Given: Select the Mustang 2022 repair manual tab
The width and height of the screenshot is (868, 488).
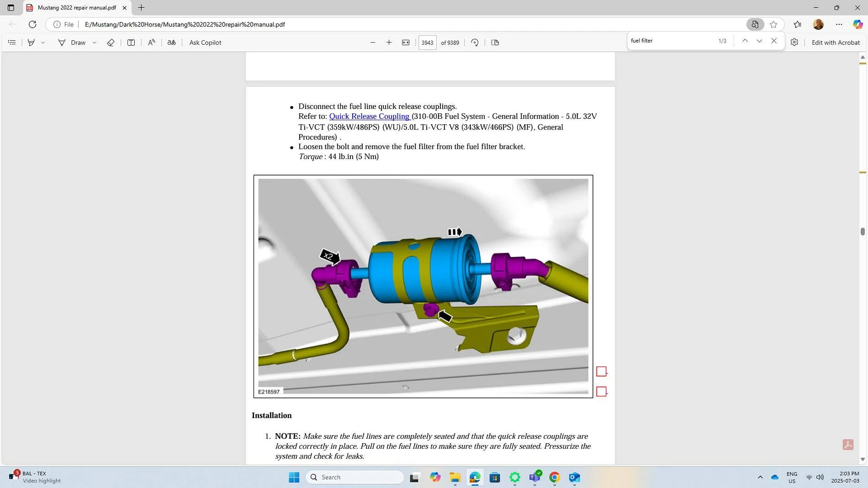Looking at the screenshot, I should [77, 8].
